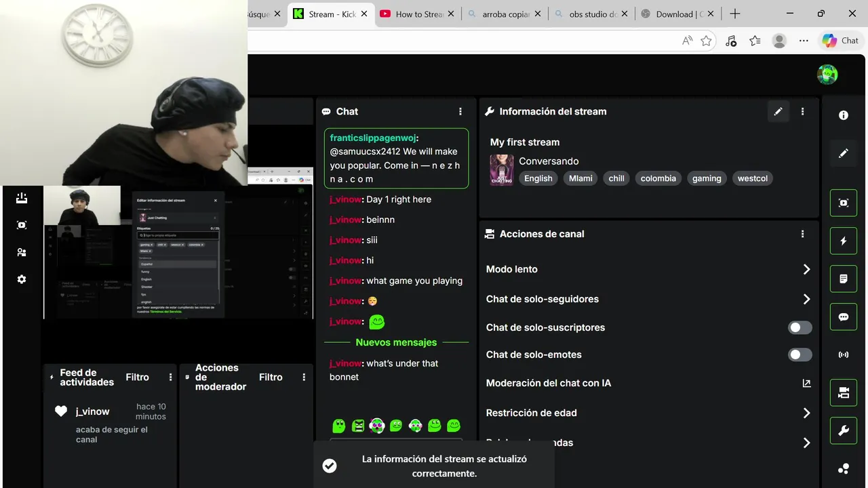
Task: Open Edge Settings and more menu
Action: tap(804, 41)
